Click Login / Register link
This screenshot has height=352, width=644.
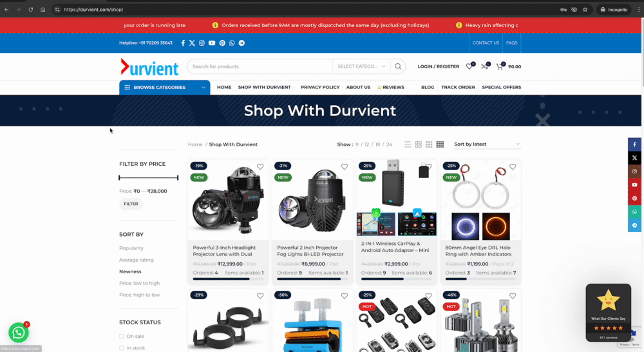438,66
